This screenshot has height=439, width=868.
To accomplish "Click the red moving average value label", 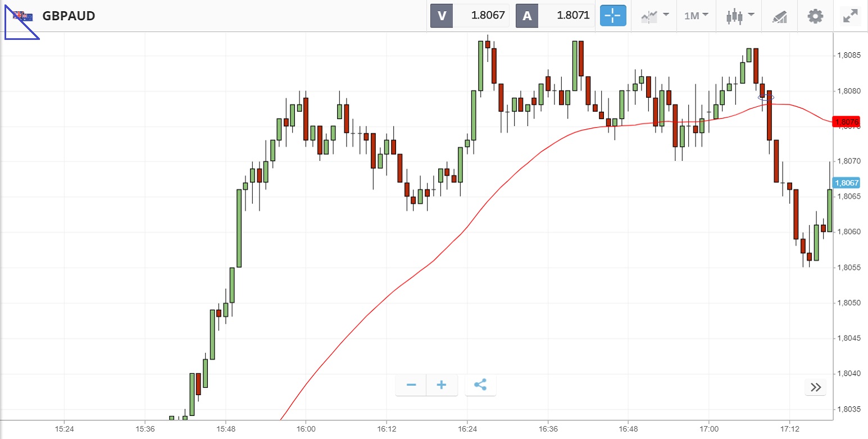I will click(x=847, y=122).
